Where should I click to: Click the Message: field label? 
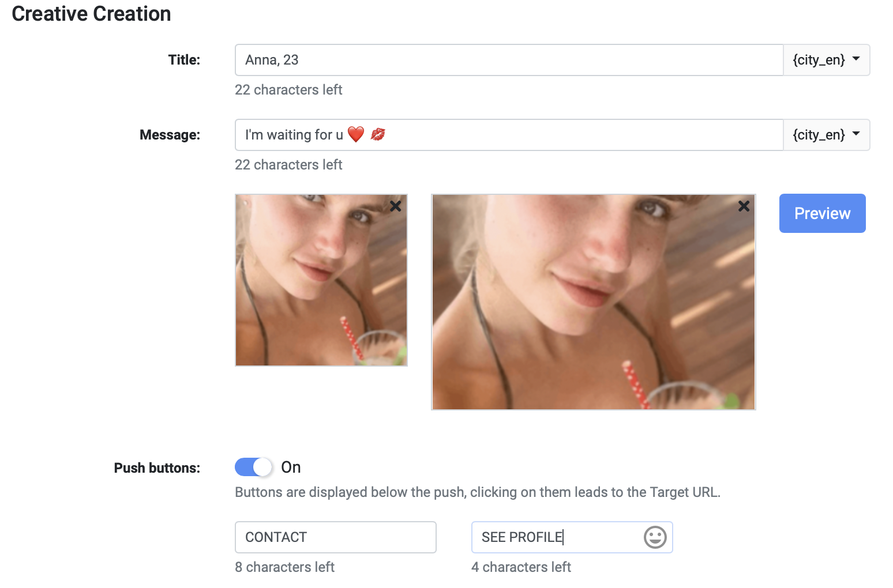click(170, 135)
